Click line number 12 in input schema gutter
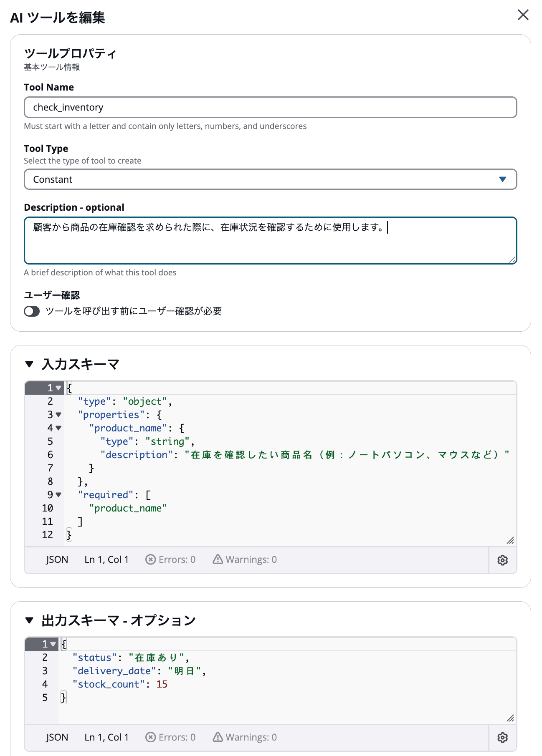This screenshot has width=542, height=756. [48, 535]
